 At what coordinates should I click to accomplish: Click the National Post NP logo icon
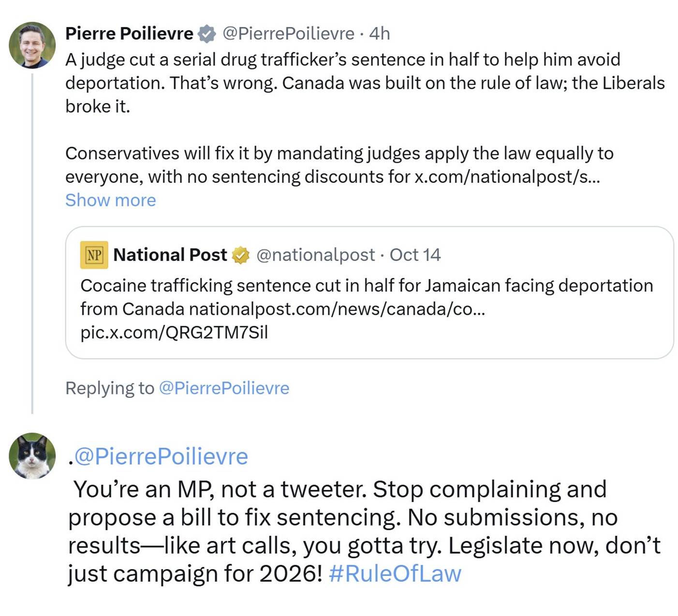[94, 255]
